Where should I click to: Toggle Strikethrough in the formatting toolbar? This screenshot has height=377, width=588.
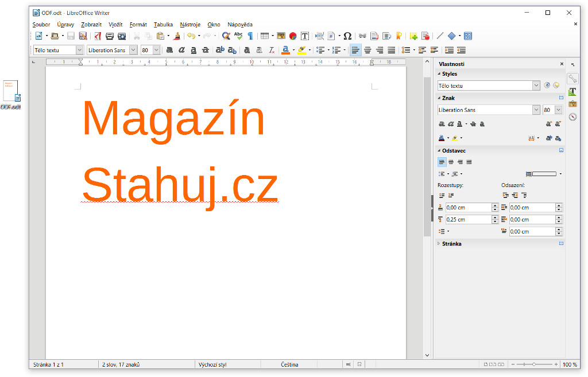[x=206, y=50]
